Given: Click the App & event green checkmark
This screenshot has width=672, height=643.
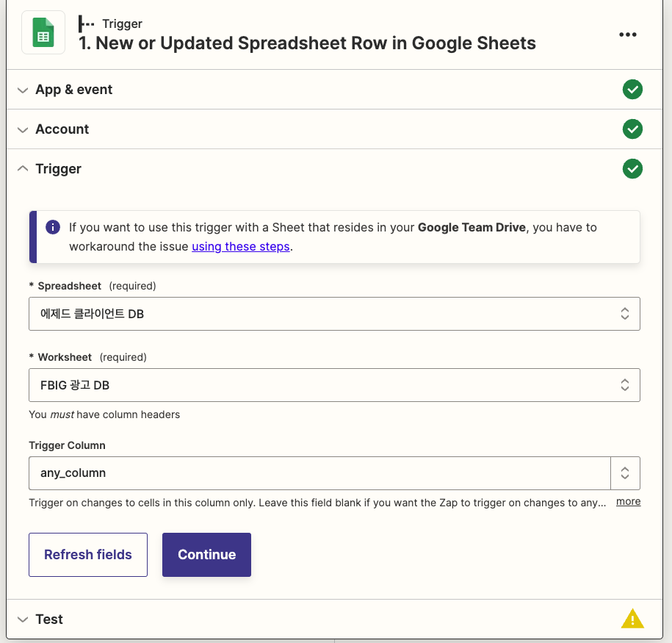Looking at the screenshot, I should click(632, 89).
